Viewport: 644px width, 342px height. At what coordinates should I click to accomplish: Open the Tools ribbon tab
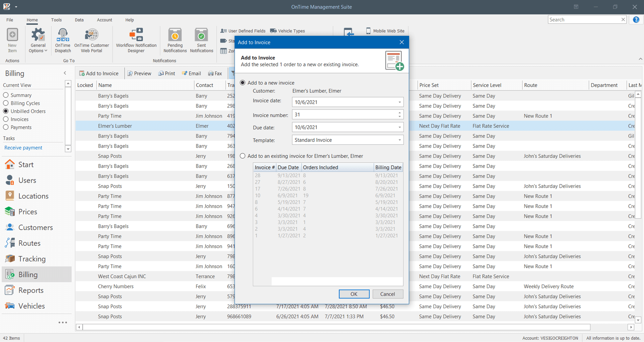click(56, 20)
